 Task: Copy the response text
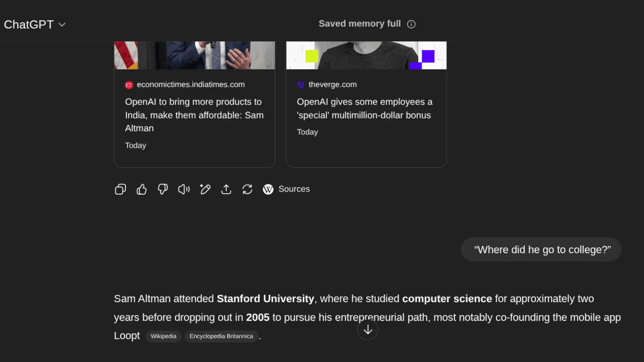click(120, 189)
